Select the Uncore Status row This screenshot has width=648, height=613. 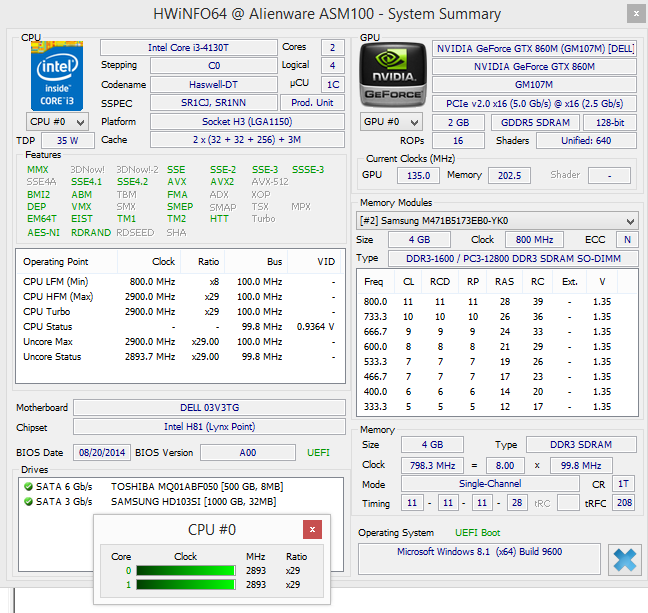pos(179,356)
